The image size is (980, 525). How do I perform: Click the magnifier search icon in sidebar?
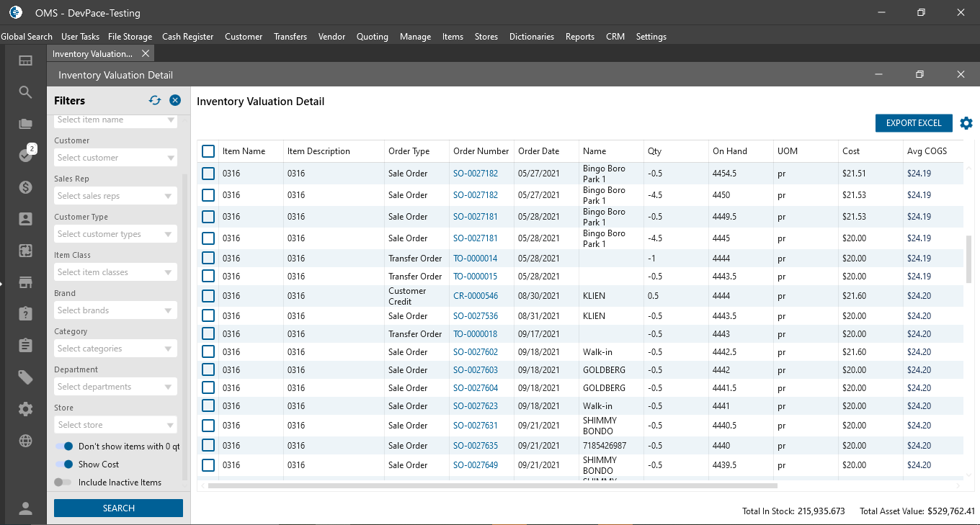pos(25,92)
